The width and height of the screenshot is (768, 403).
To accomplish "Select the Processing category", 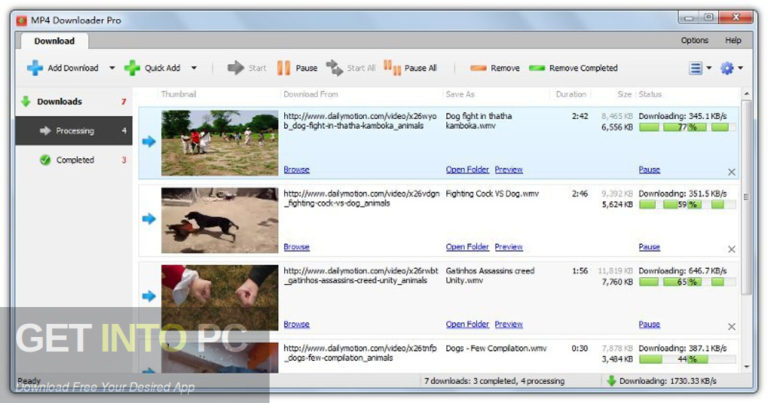I will pyautogui.click(x=73, y=130).
